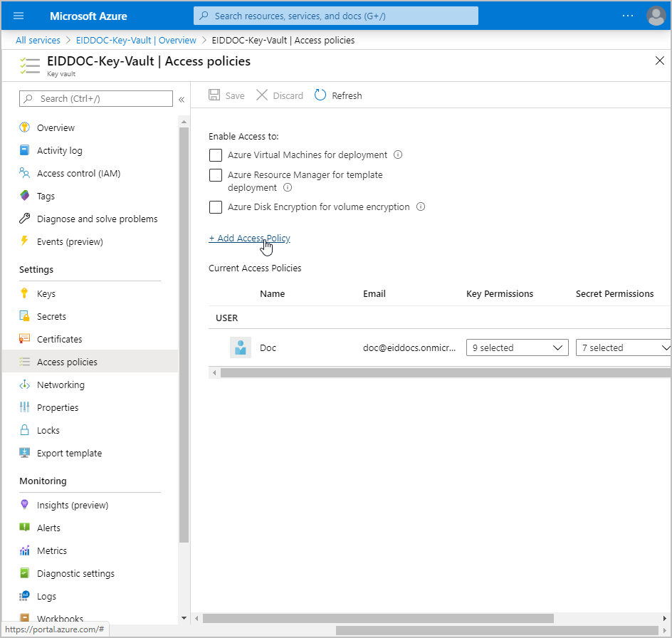Open Access control (IAM) menu item

(x=78, y=173)
